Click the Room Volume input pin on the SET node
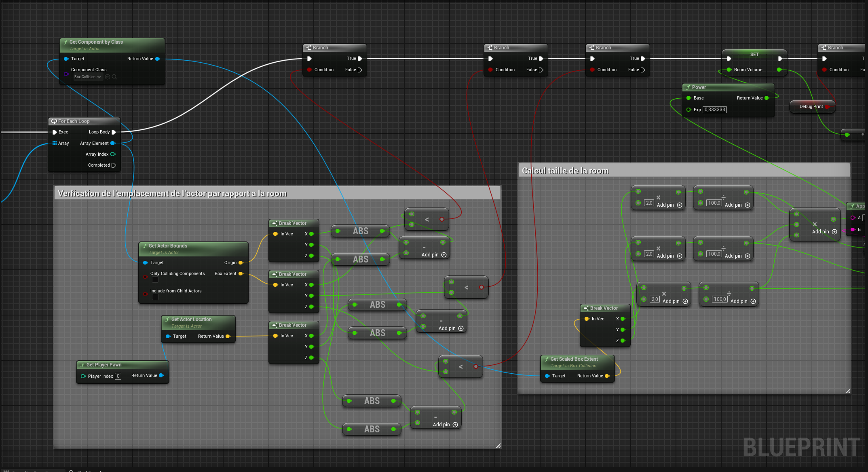The width and height of the screenshot is (868, 472). [x=729, y=70]
